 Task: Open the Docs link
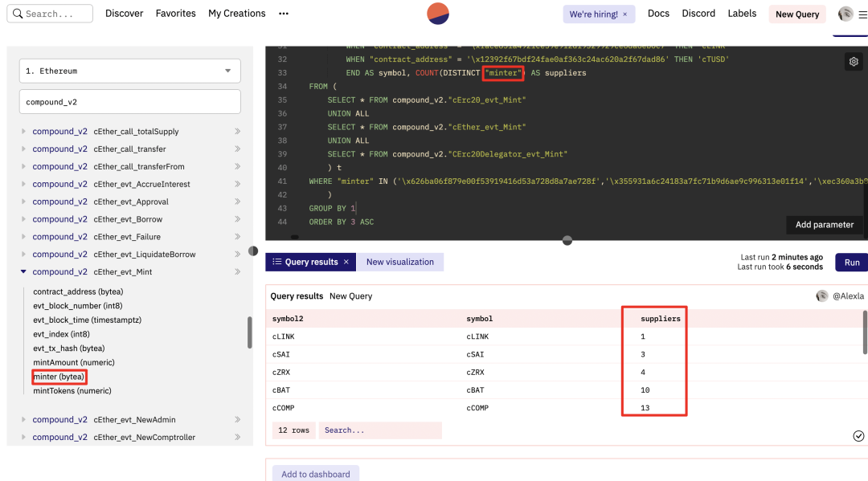pyautogui.click(x=658, y=14)
